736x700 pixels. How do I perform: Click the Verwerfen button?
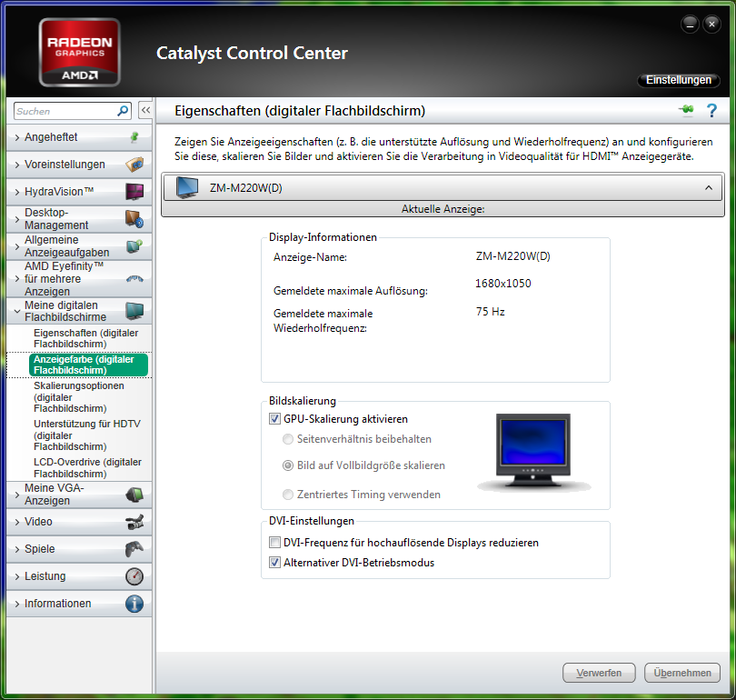[599, 673]
